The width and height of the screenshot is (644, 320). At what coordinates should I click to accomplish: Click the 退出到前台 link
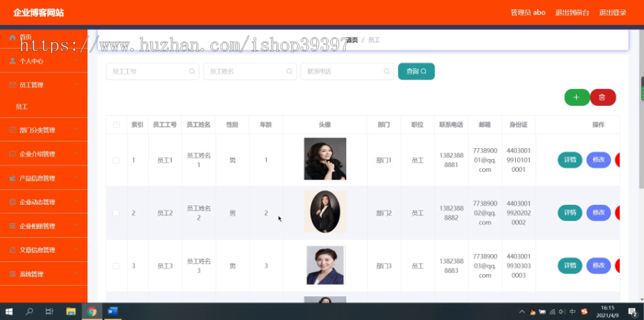pyautogui.click(x=572, y=13)
